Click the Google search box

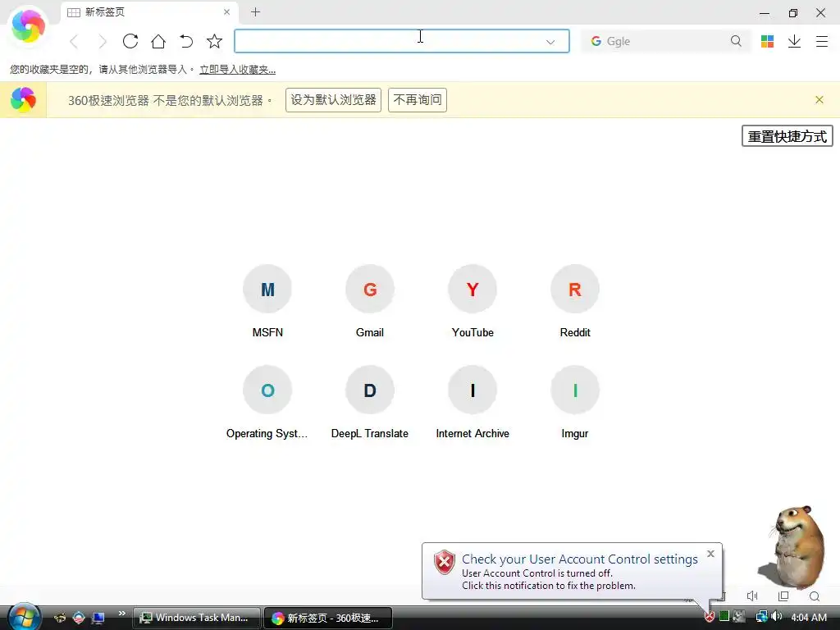point(666,41)
